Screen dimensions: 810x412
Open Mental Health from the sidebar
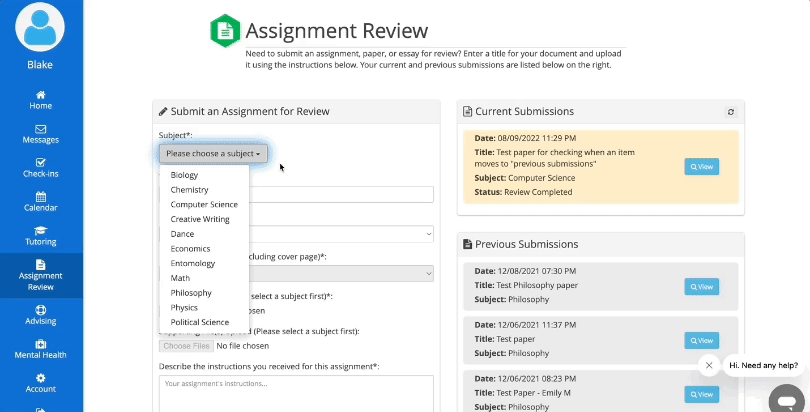click(x=40, y=350)
